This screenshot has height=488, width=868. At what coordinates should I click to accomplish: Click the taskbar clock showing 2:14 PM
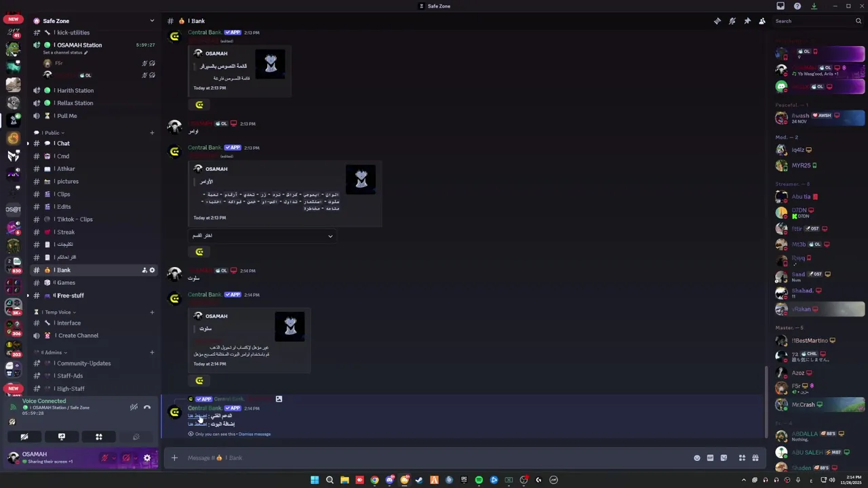click(x=850, y=480)
